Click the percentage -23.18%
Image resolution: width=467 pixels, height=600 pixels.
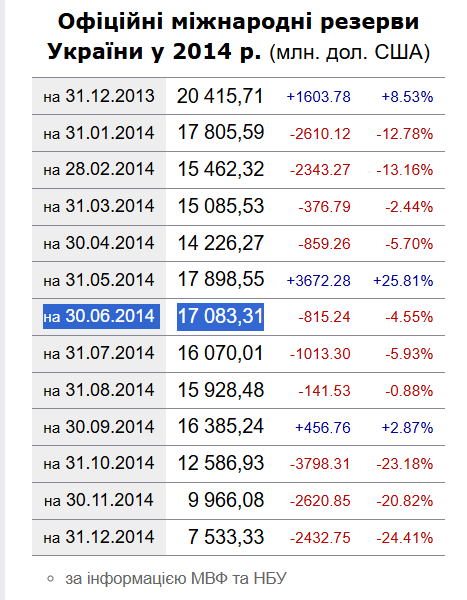405,464
